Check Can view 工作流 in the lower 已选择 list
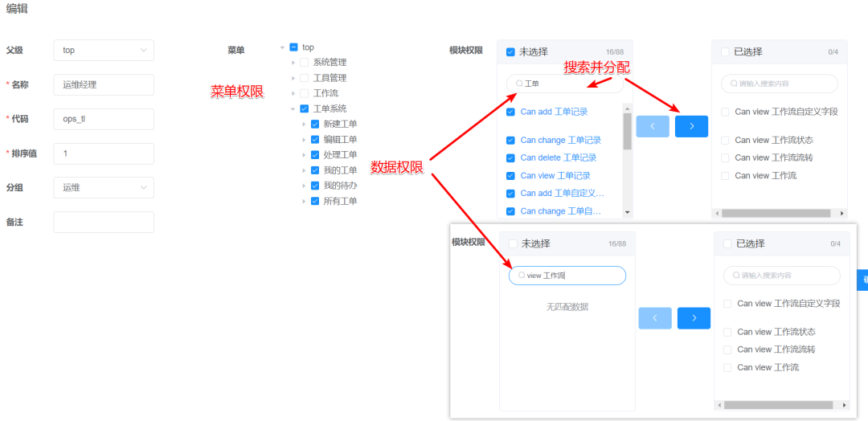The image size is (868, 421). [727, 368]
